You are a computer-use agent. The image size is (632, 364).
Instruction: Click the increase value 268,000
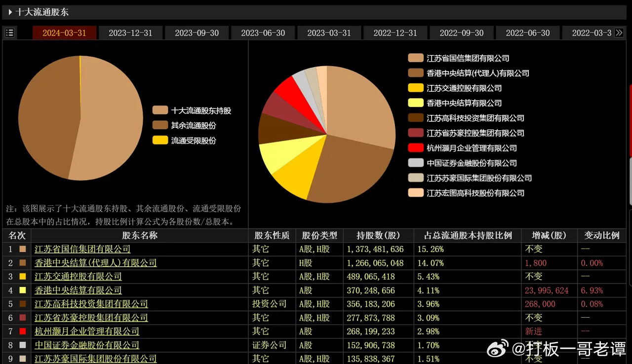click(540, 304)
